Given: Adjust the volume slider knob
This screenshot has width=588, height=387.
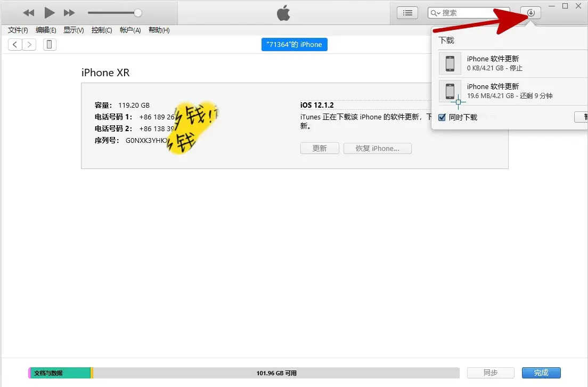Looking at the screenshot, I should 137,13.
